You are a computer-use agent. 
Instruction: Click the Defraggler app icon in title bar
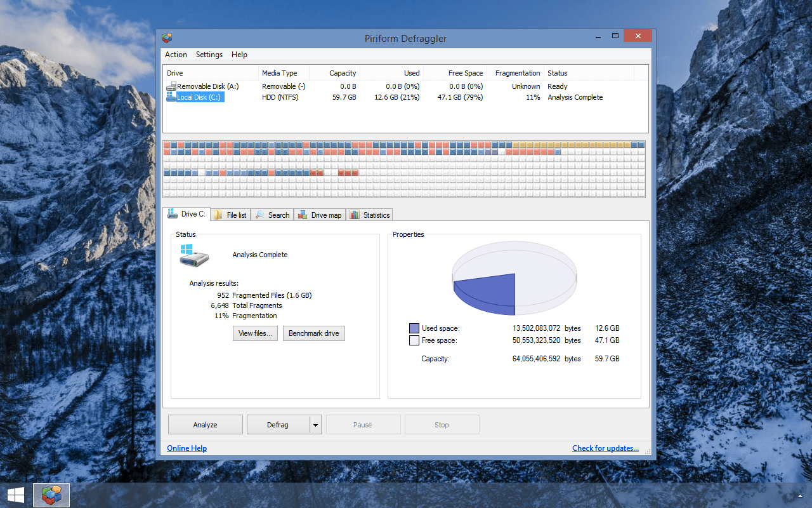[x=167, y=38]
